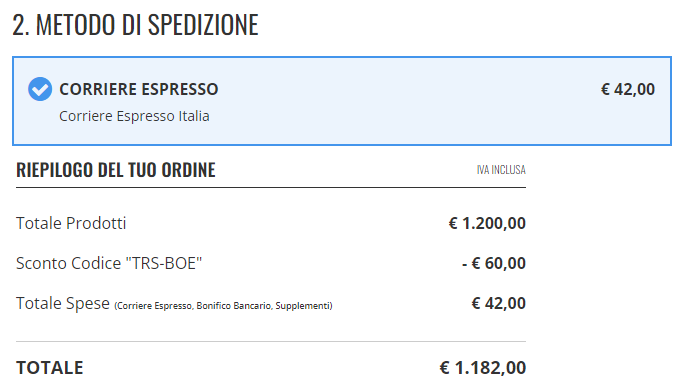Click empty area right of order summary
This screenshot has height=391, width=679.
click(602, 268)
